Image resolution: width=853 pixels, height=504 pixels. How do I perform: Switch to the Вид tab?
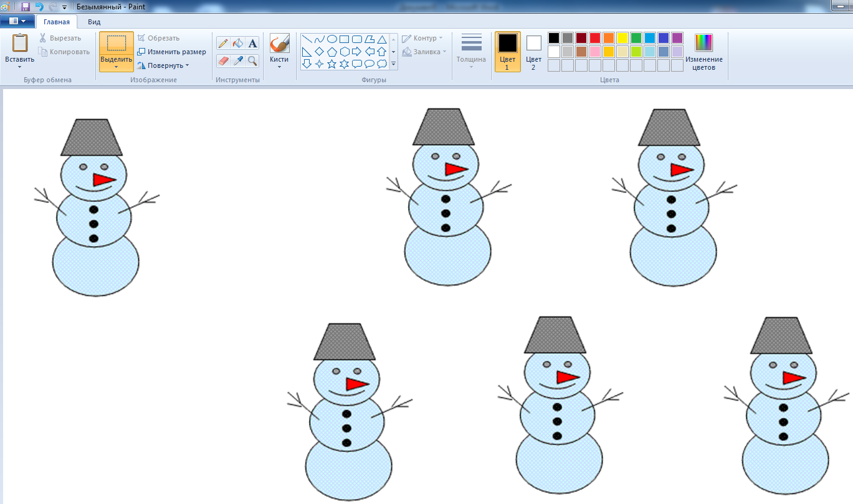pos(94,21)
